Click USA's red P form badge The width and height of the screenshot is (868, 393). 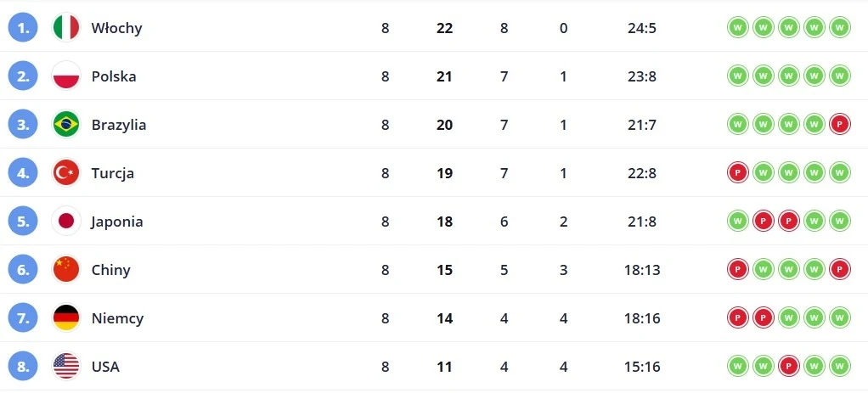[789, 366]
